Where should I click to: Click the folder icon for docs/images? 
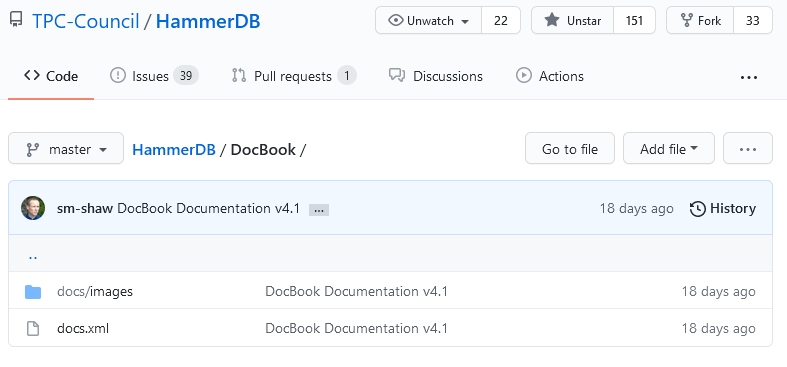pyautogui.click(x=33, y=292)
